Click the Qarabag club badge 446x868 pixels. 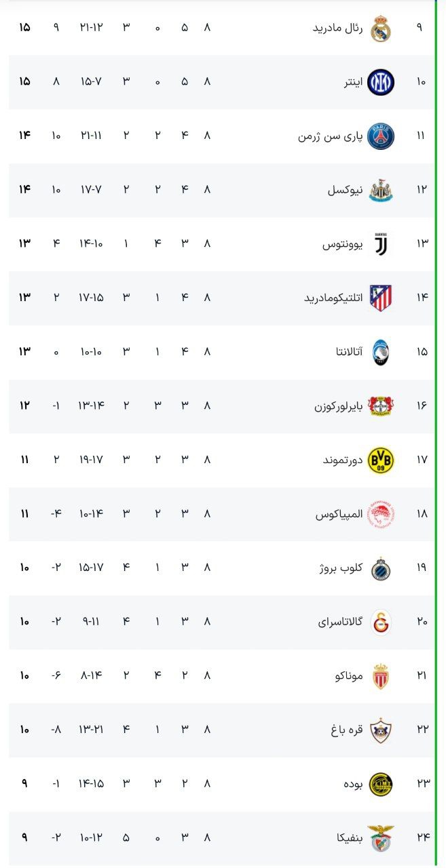(x=381, y=730)
